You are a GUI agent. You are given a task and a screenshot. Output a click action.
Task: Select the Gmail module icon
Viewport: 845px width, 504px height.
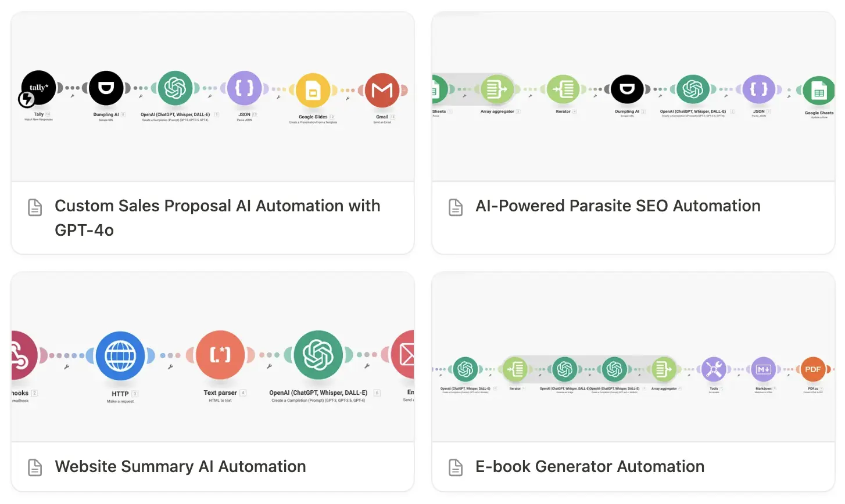[x=382, y=90]
